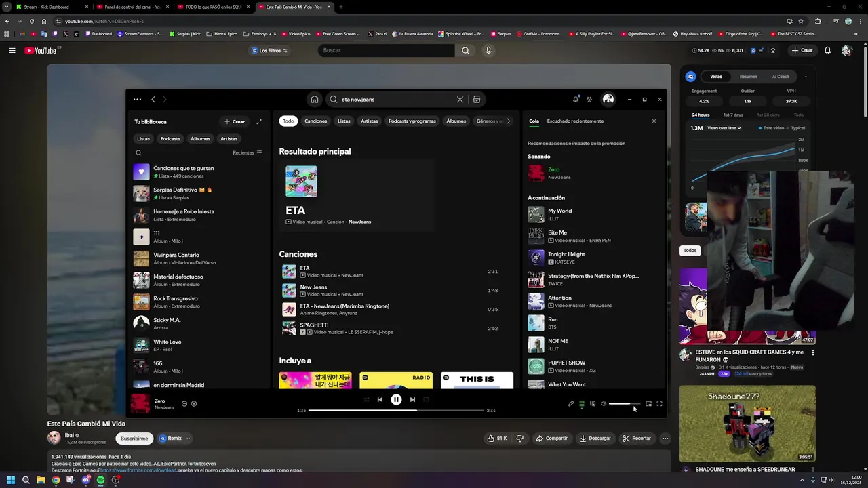Show more search filter chips
Image resolution: width=868 pixels, height=488 pixels.
point(509,121)
